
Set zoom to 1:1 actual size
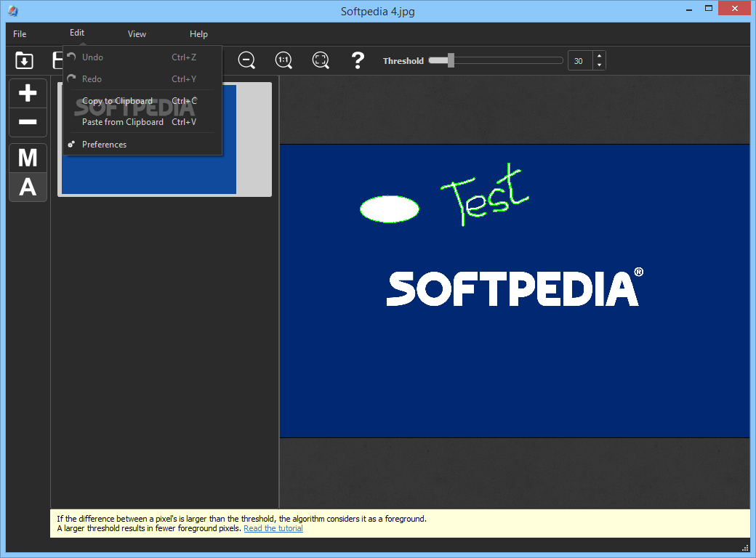[x=283, y=60]
